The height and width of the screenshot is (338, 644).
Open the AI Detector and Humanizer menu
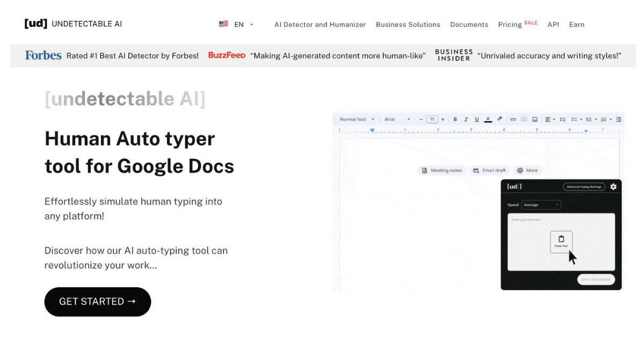320,25
